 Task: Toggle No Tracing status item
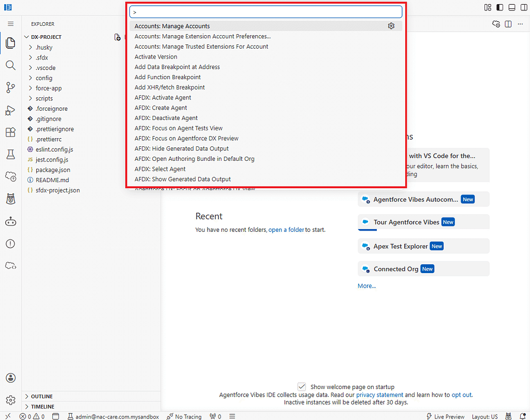[184, 416]
